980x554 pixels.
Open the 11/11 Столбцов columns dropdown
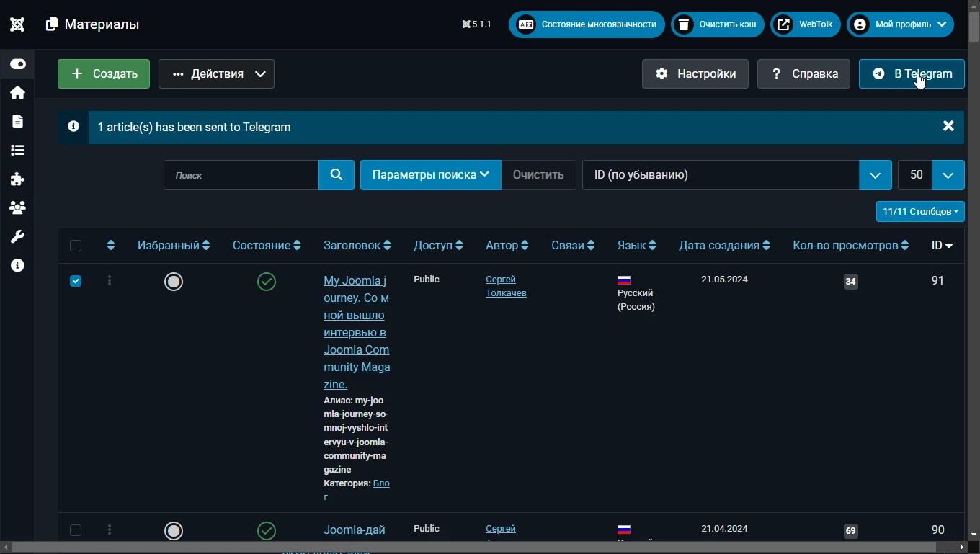[920, 212]
